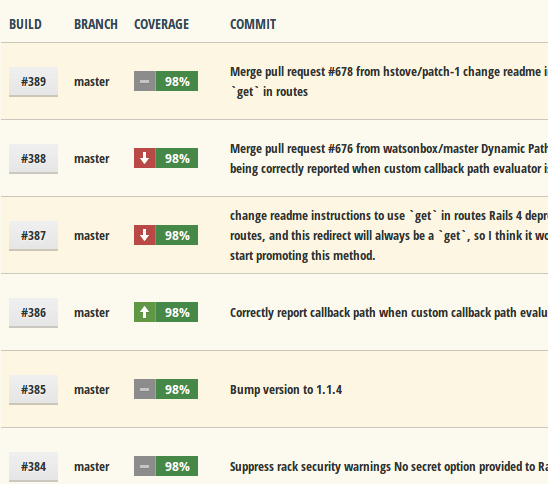Open the 'Suppress rack security warnings' commit
The width and height of the screenshot is (548, 484).
click(x=389, y=467)
